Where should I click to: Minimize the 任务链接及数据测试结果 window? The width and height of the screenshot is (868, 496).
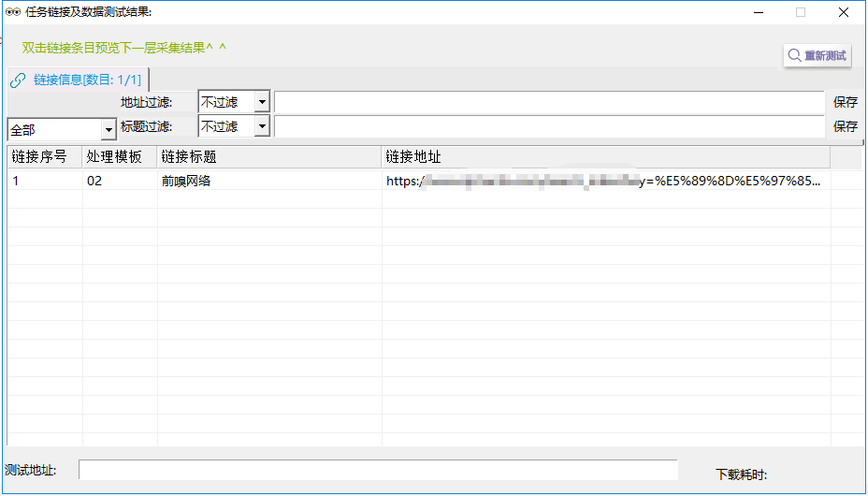758,12
